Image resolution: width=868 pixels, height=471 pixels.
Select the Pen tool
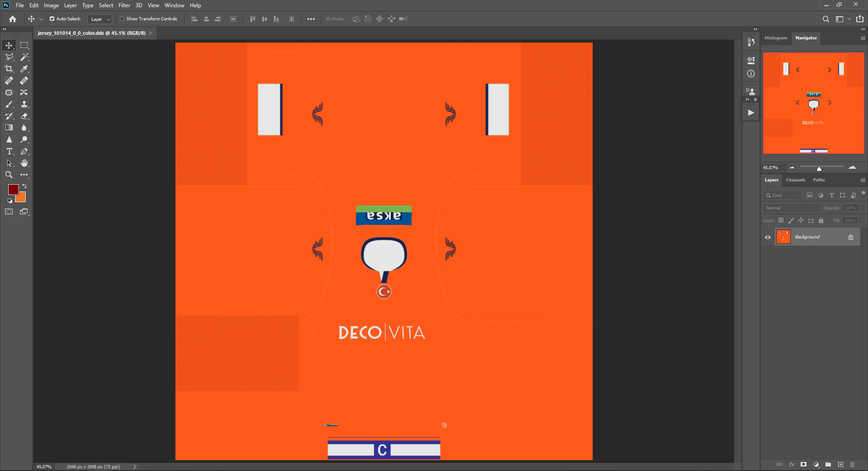coord(24,151)
